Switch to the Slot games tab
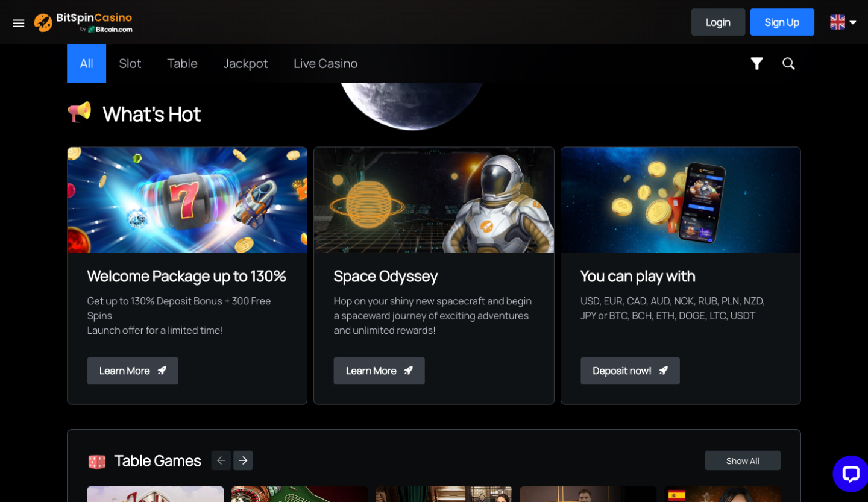Screen dimensions: 868x502 (130, 63)
